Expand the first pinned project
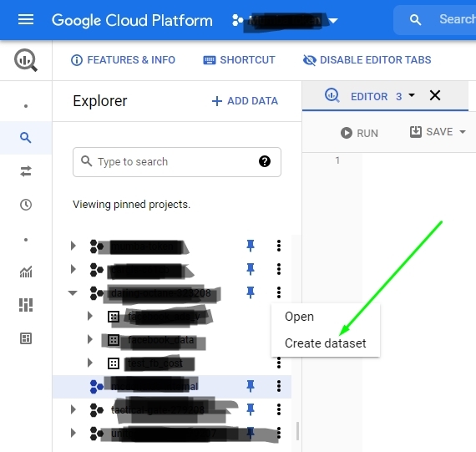Viewport: 476px width, 452px height. pyautogui.click(x=73, y=246)
